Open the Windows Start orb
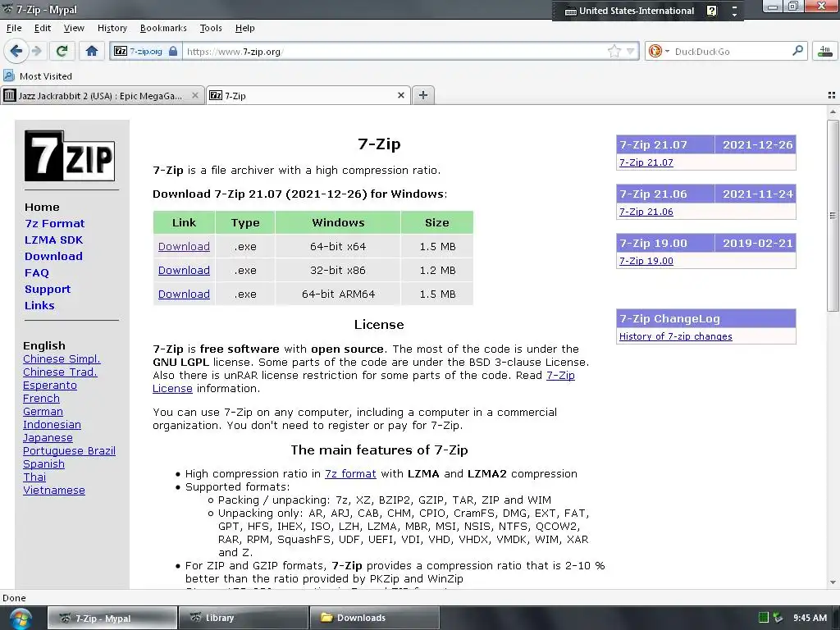This screenshot has width=840, height=630. pos(21,619)
